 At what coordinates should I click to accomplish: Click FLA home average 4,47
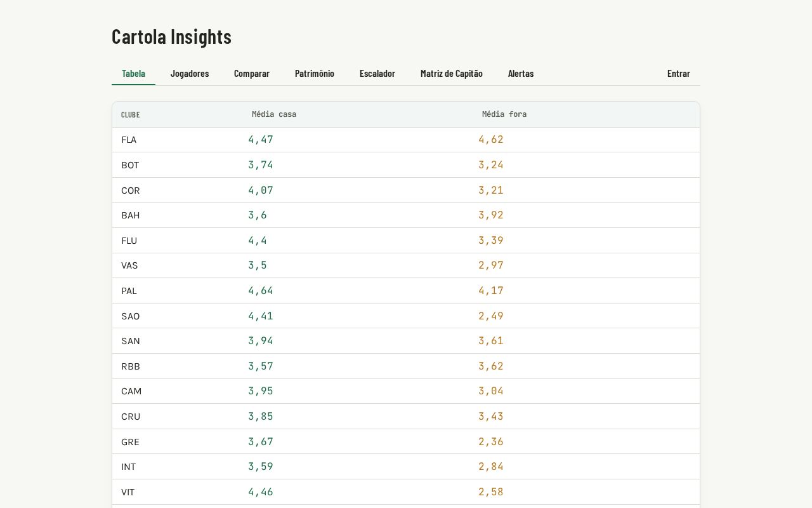pos(261,140)
